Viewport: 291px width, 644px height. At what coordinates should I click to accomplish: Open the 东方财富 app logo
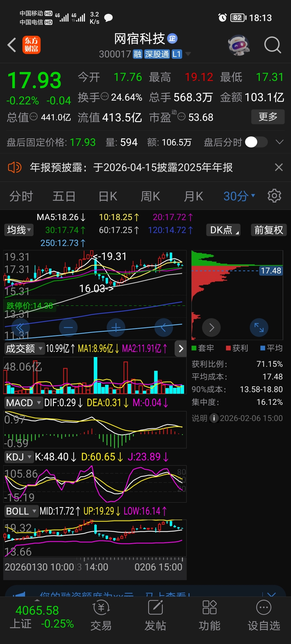tap(32, 45)
